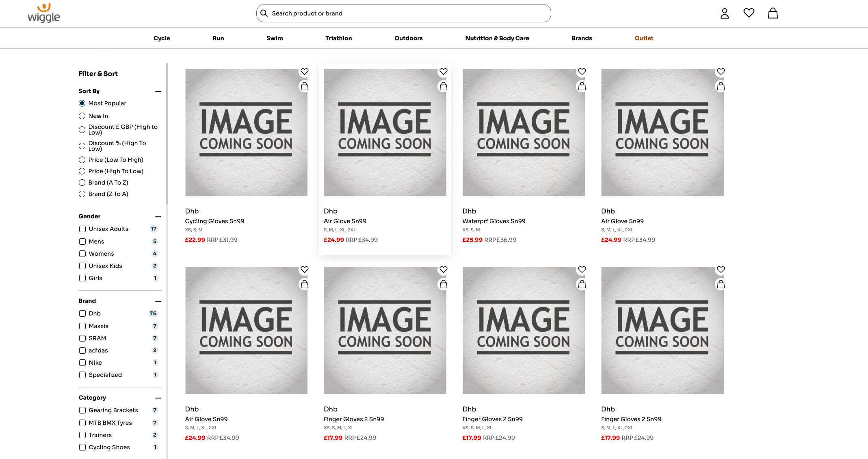Click in the product search field

(403, 13)
